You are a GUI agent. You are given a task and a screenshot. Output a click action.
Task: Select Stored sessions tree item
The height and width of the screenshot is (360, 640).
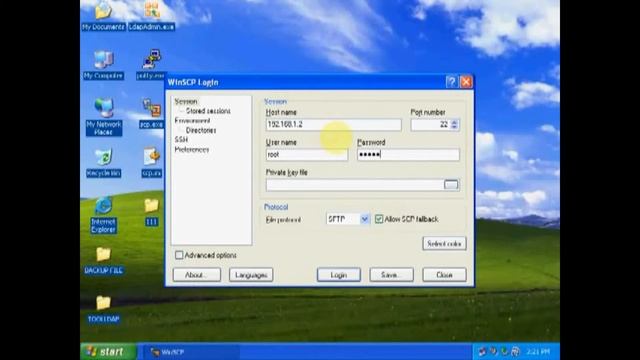(208, 111)
